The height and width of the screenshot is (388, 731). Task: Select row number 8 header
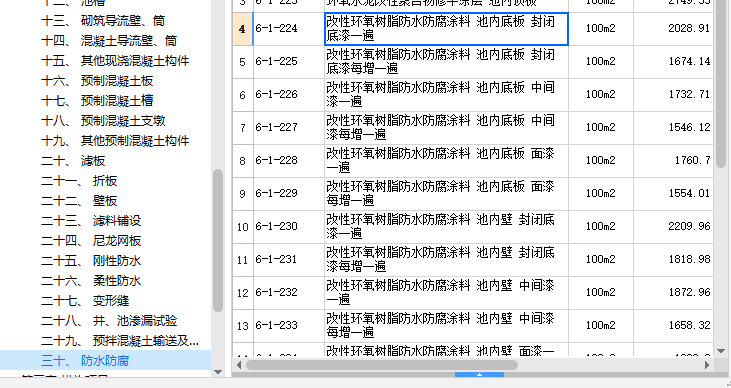pos(242,161)
